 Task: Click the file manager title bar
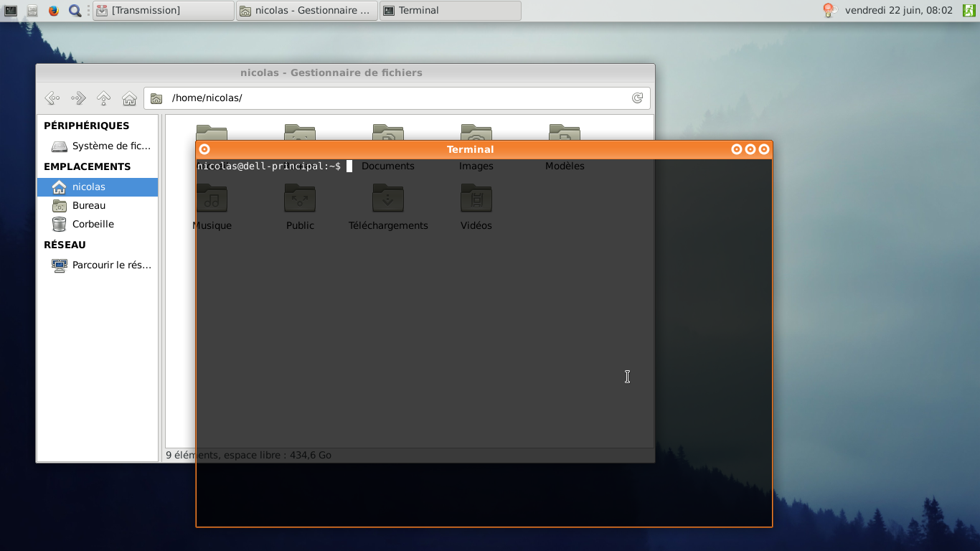click(345, 72)
